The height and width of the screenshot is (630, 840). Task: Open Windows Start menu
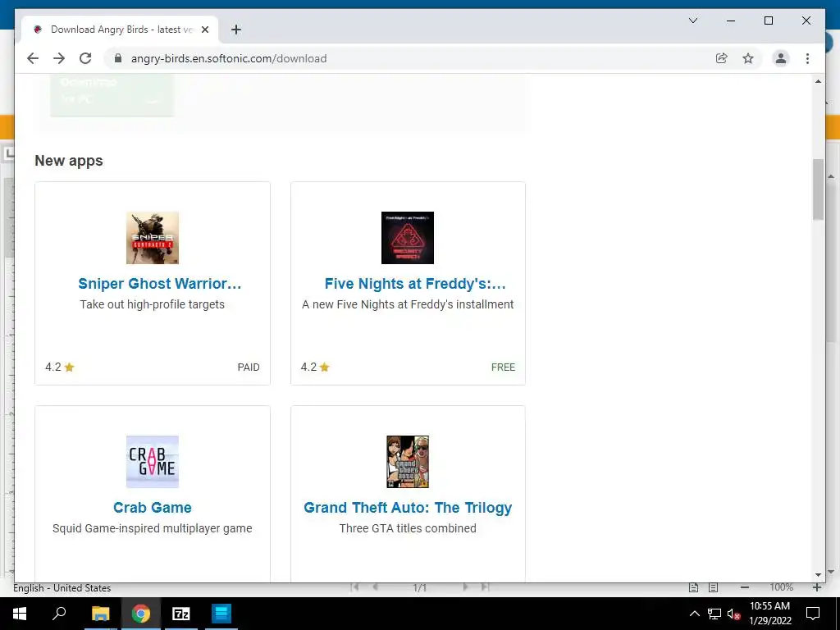coord(20,614)
